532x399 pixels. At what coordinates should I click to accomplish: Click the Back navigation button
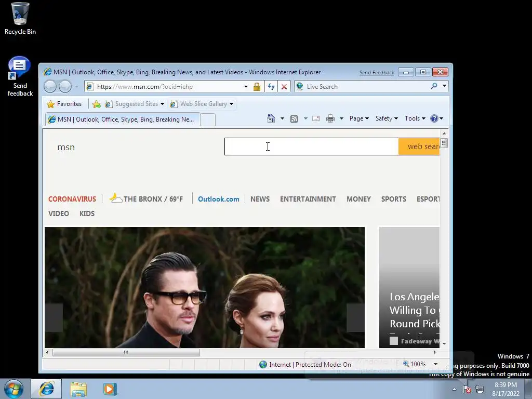click(x=50, y=87)
